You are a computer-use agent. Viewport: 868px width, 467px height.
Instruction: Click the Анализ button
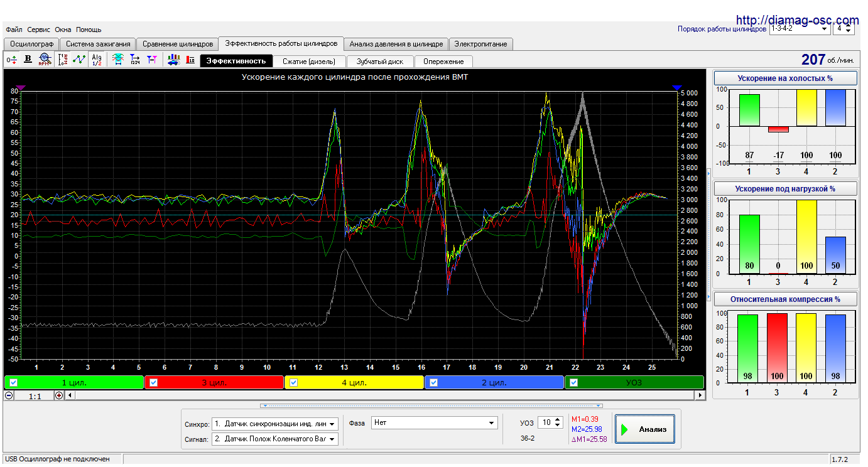pos(645,429)
